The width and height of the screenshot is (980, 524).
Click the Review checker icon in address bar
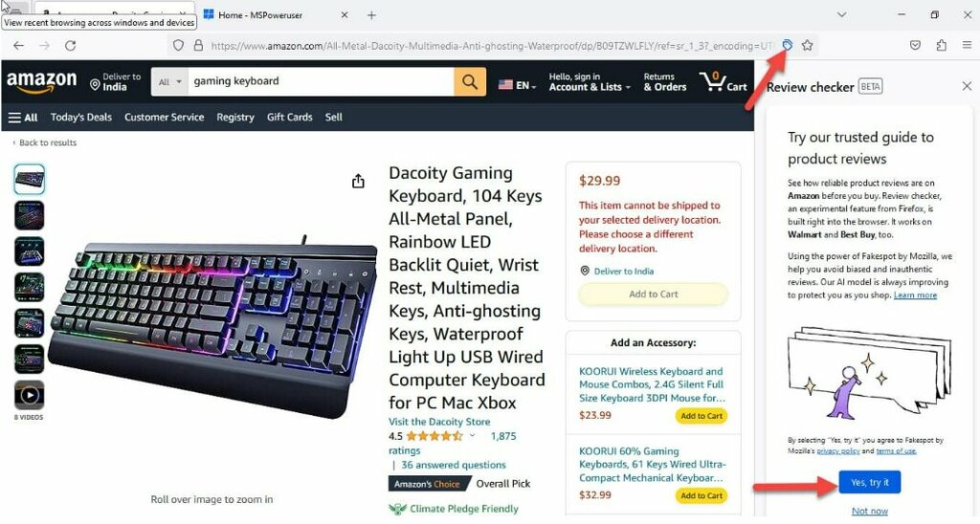click(x=788, y=45)
